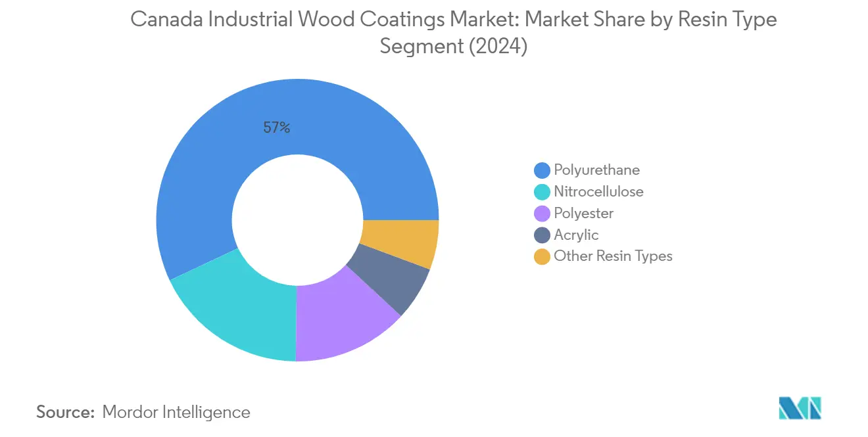The image size is (868, 437).
Task: Click the white donut center hole
Action: click(x=298, y=220)
